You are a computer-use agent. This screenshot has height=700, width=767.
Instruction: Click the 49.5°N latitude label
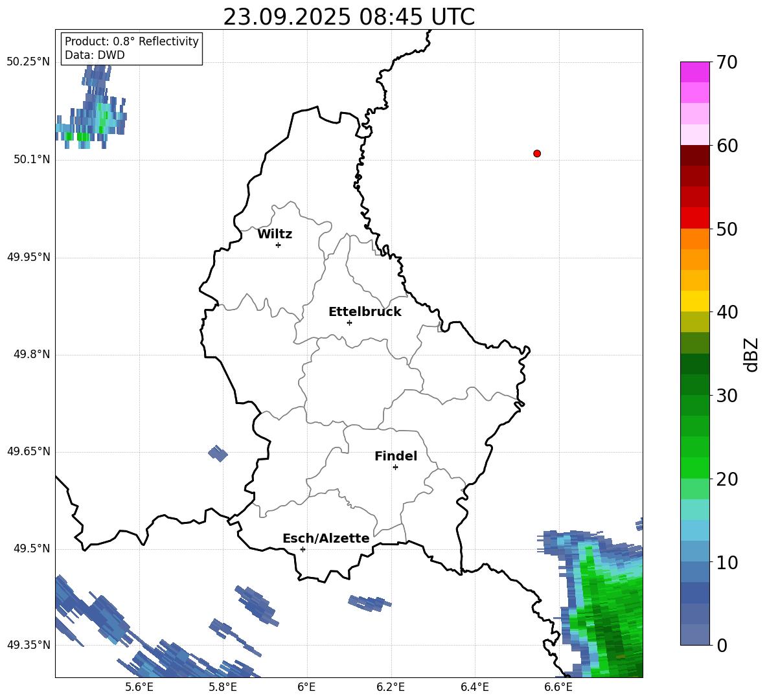coord(32,548)
